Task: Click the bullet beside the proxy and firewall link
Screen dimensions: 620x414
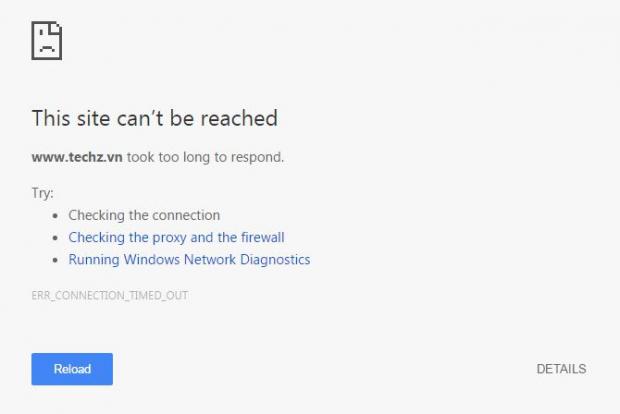Action: point(54,238)
